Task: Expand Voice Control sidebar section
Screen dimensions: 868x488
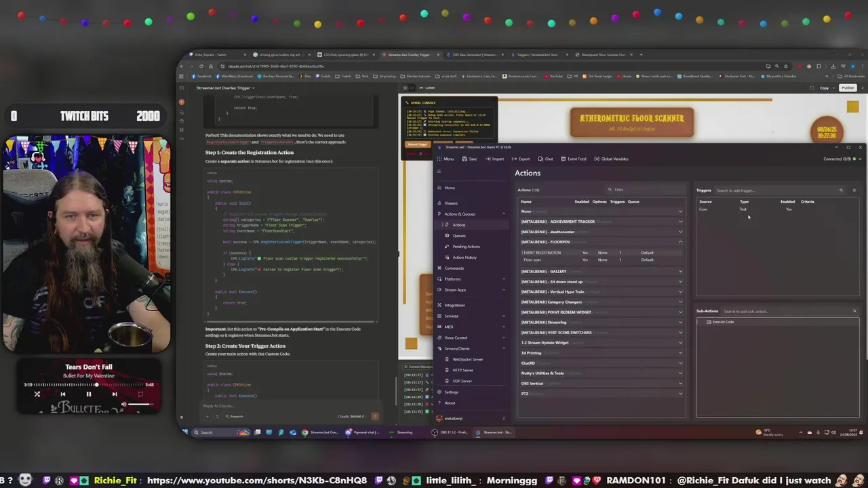Action: (503, 338)
